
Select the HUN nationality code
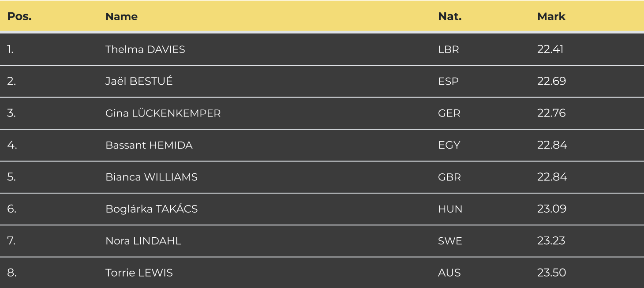[450, 209]
